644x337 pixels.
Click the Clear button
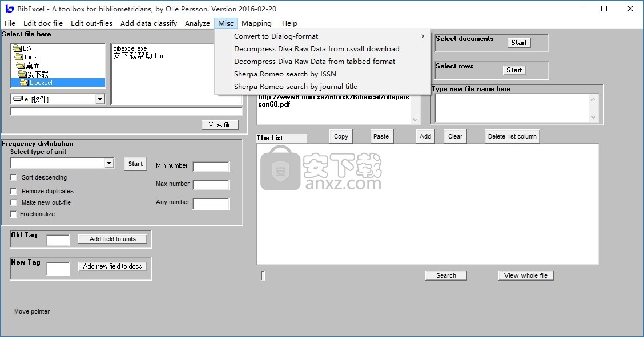tap(455, 136)
